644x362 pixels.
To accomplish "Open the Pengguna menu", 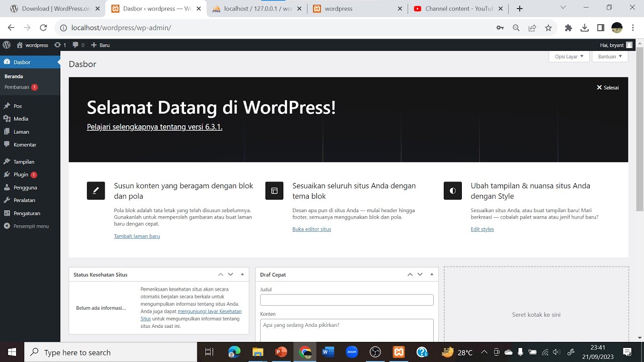I will [30, 188].
